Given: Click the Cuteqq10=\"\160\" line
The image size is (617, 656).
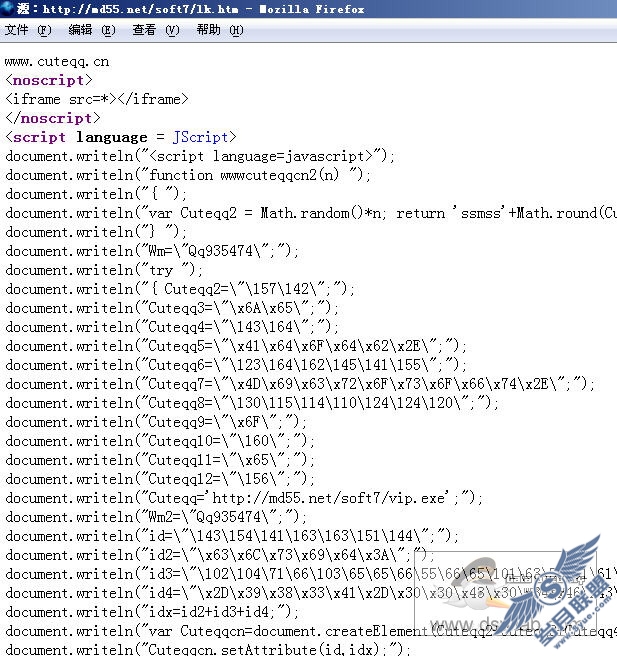Looking at the screenshot, I should (x=160, y=441).
